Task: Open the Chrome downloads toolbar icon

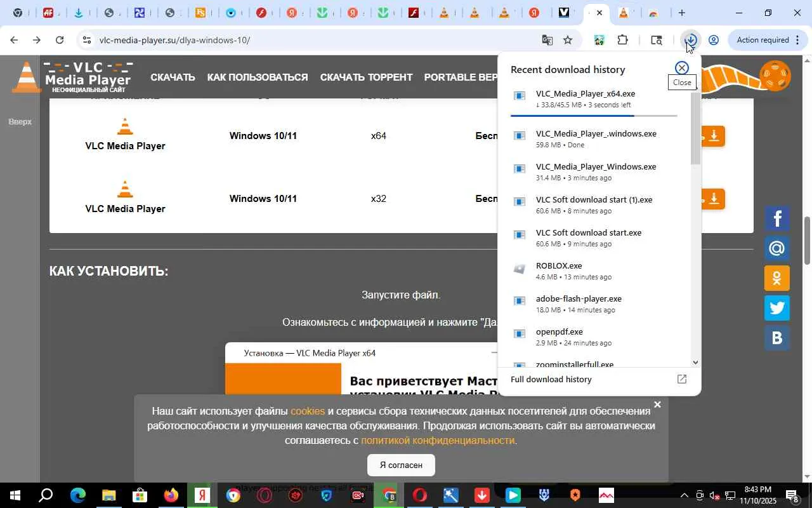Action: click(690, 40)
